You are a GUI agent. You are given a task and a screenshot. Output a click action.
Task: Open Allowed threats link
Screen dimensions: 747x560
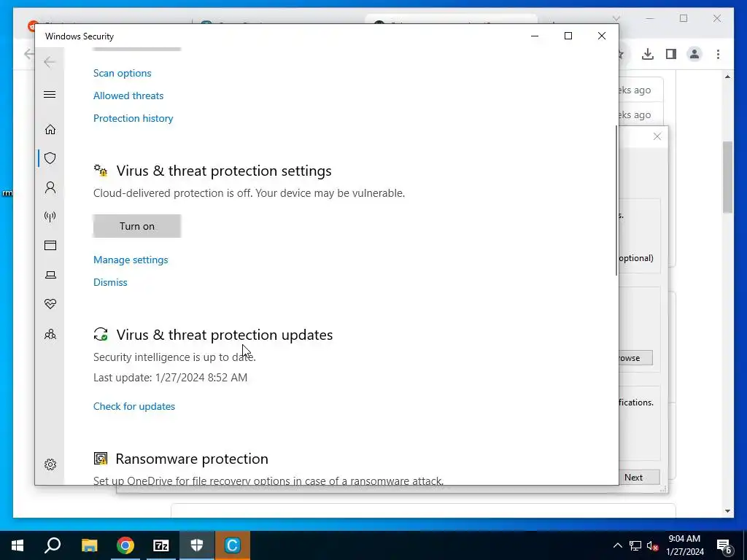pos(128,96)
